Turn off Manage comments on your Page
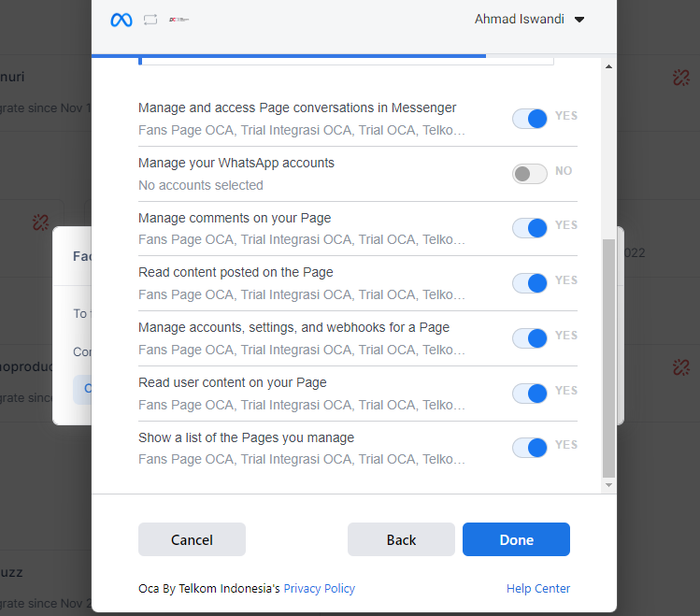Screen dimensions: 700x616 coord(530,228)
